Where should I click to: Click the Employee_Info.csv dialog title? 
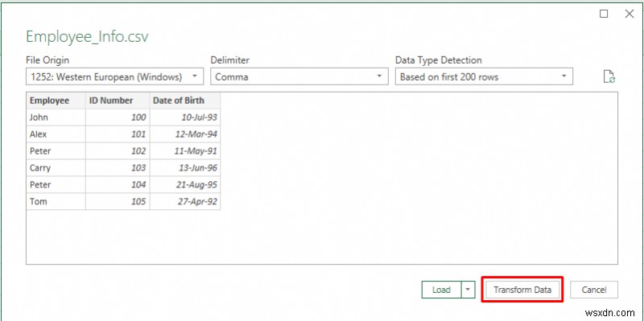pyautogui.click(x=87, y=37)
